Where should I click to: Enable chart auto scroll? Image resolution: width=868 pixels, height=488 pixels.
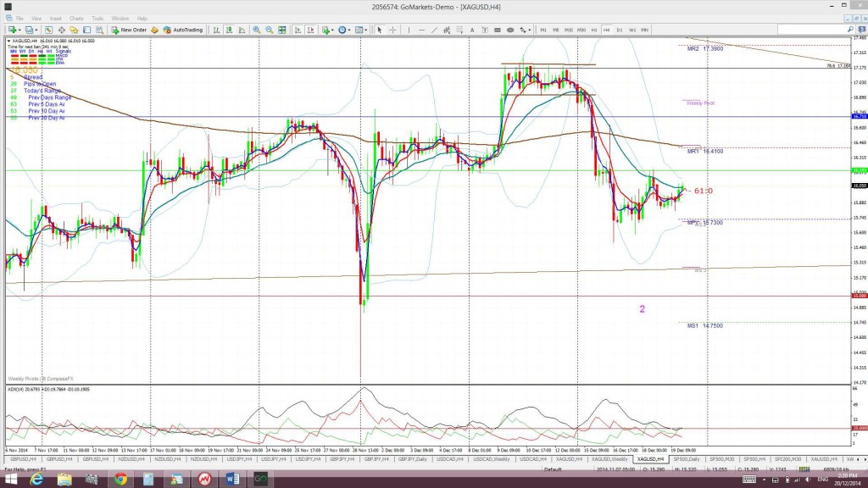pos(298,30)
